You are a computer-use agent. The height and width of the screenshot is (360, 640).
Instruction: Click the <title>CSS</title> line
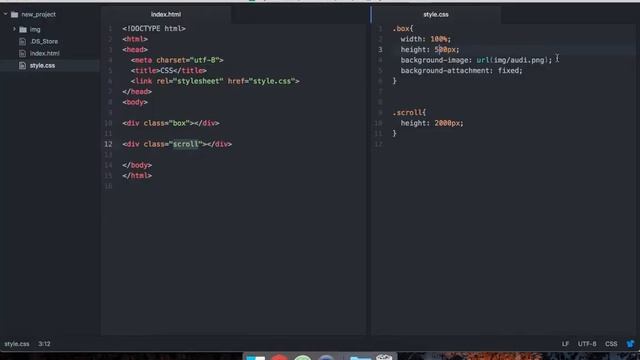coord(169,71)
